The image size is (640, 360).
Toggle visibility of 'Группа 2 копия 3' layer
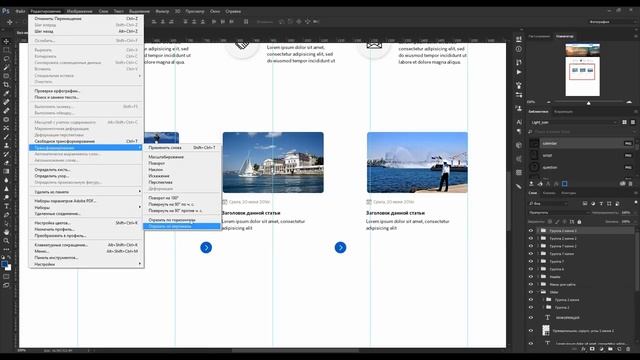click(x=531, y=231)
